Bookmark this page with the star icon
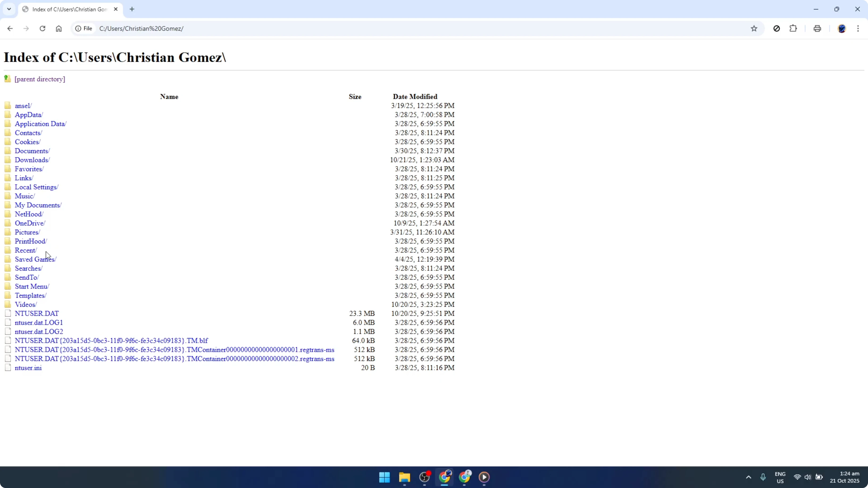Viewport: 868px width, 488px height. [754, 29]
